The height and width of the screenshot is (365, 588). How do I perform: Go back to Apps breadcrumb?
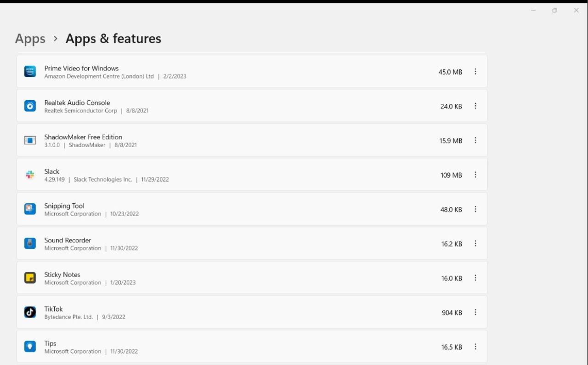[x=30, y=39]
